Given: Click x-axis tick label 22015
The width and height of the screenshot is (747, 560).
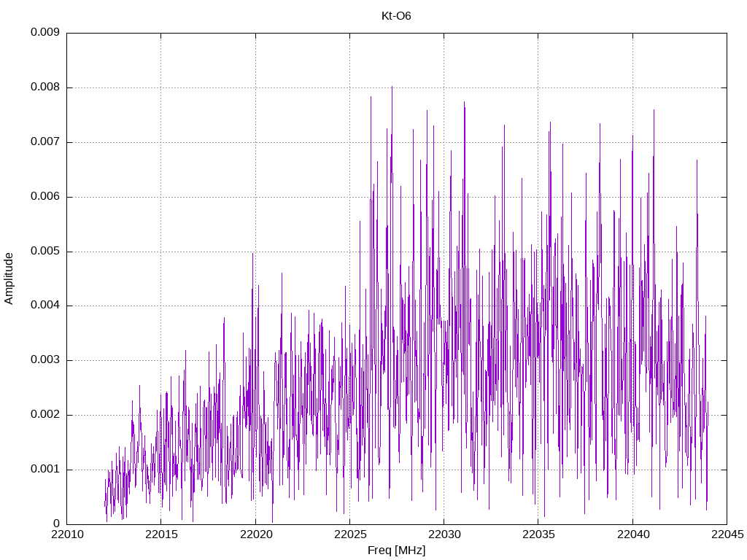Looking at the screenshot, I should pos(161,534).
